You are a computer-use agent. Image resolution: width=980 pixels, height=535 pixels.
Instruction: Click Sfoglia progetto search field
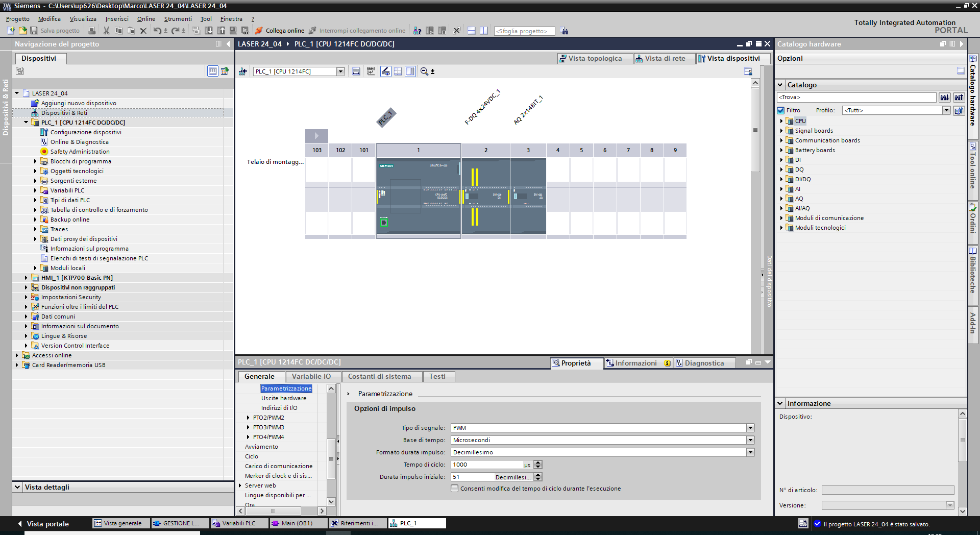pyautogui.click(x=524, y=31)
